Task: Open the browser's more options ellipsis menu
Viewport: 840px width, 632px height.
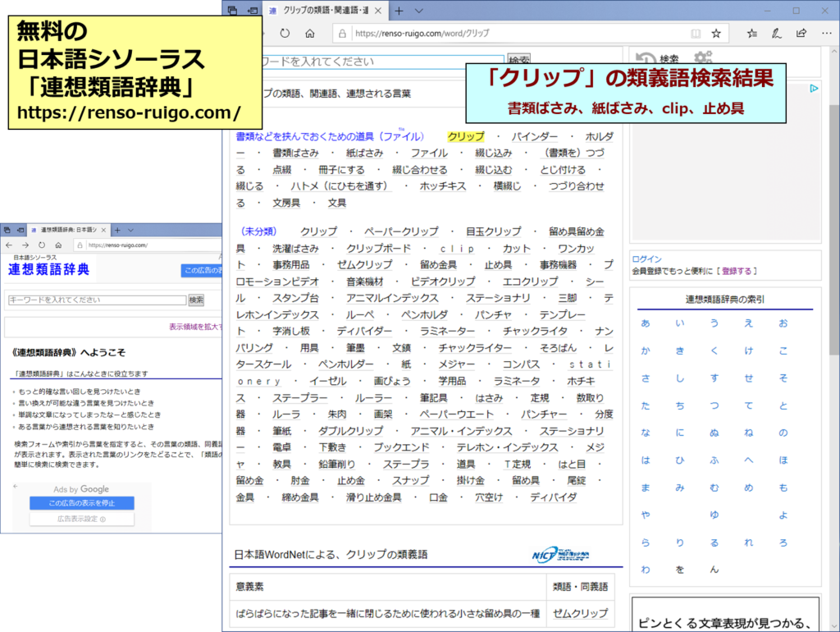Action: (x=825, y=34)
